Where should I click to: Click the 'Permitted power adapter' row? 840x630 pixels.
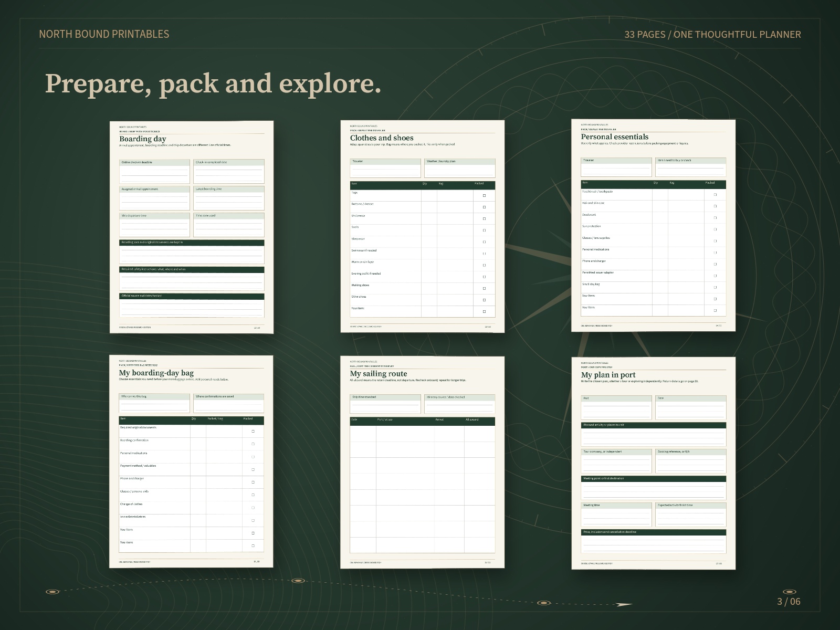click(x=654, y=276)
